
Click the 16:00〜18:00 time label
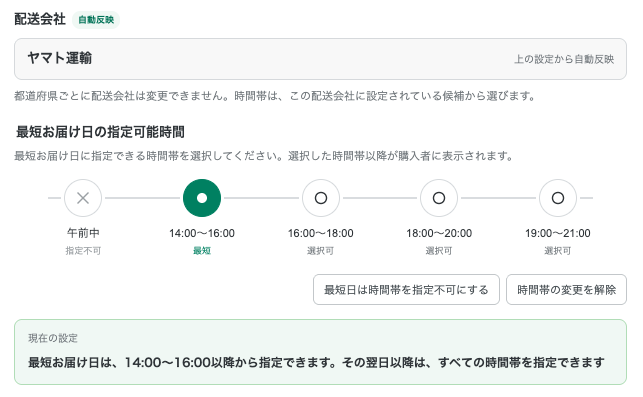coord(321,233)
